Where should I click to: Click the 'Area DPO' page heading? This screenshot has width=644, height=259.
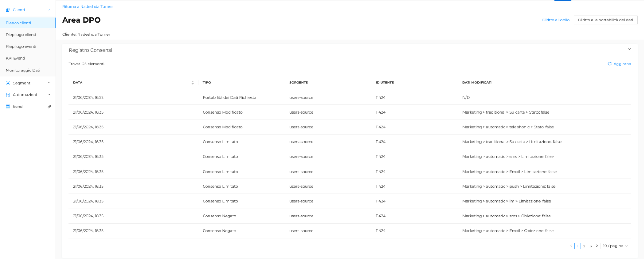click(81, 20)
